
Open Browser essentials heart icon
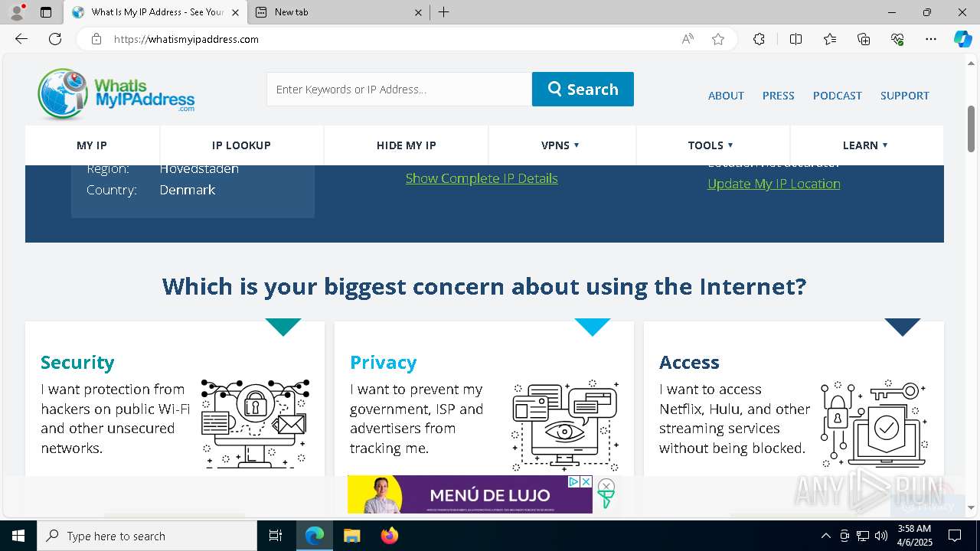click(x=897, y=39)
